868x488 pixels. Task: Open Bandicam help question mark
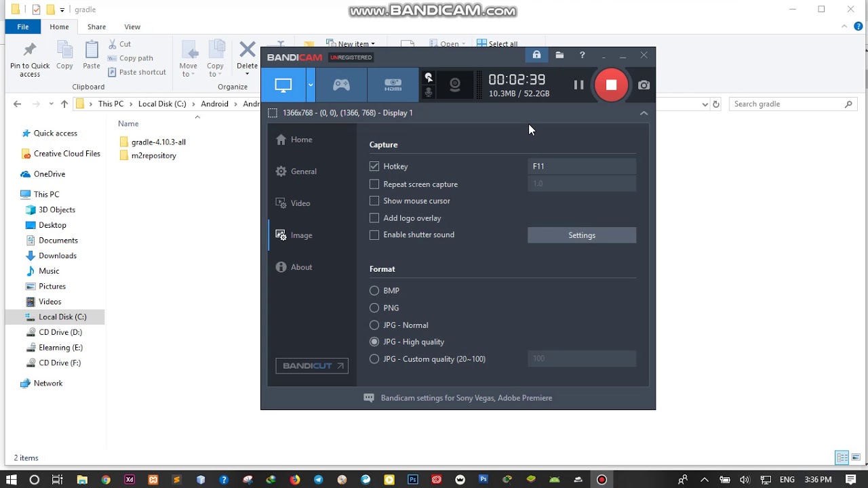tap(582, 55)
